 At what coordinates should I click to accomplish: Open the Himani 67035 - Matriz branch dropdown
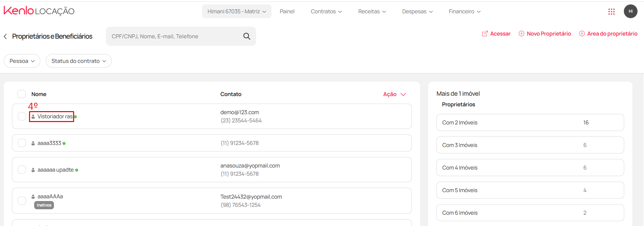[x=237, y=11]
